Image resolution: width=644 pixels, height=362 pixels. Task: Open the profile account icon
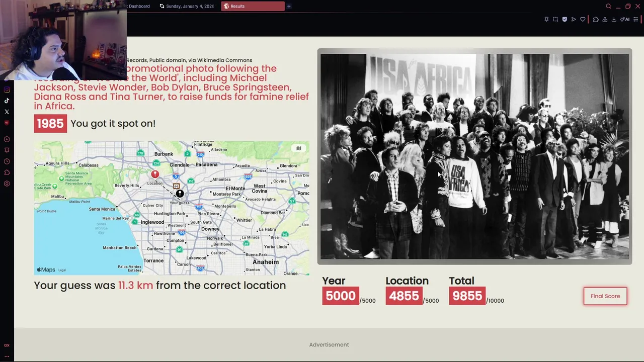coord(605,19)
